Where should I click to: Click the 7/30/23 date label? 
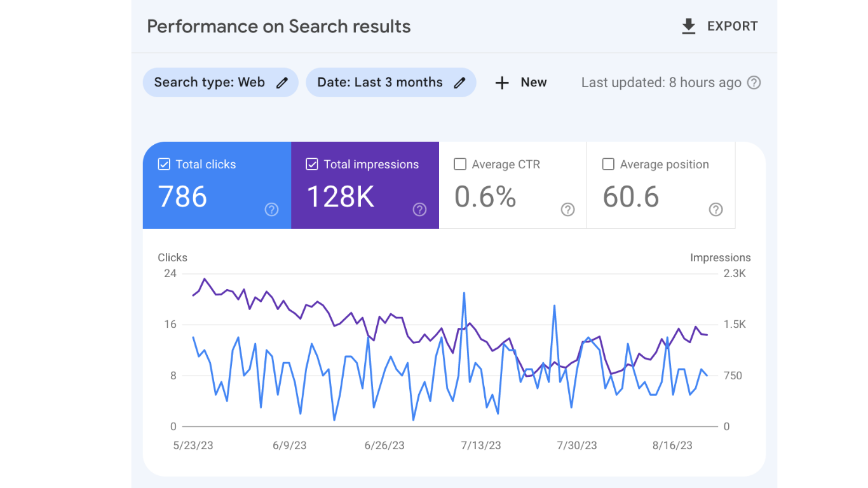click(577, 445)
